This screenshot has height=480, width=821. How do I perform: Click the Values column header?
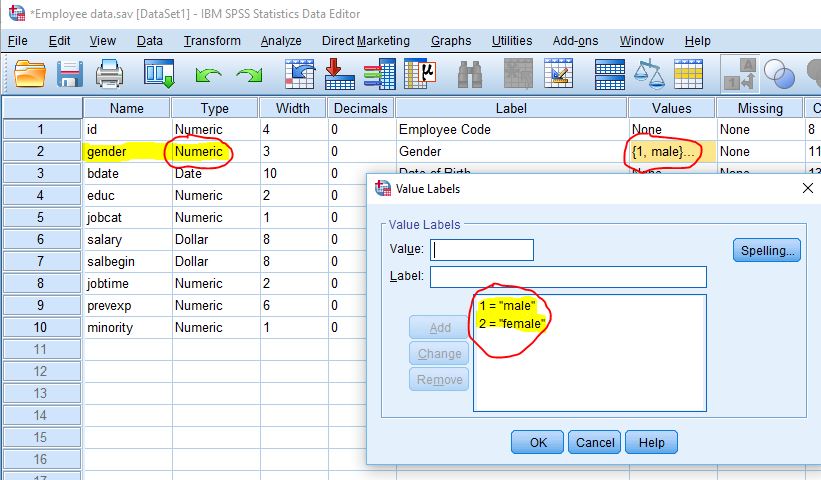(x=671, y=108)
